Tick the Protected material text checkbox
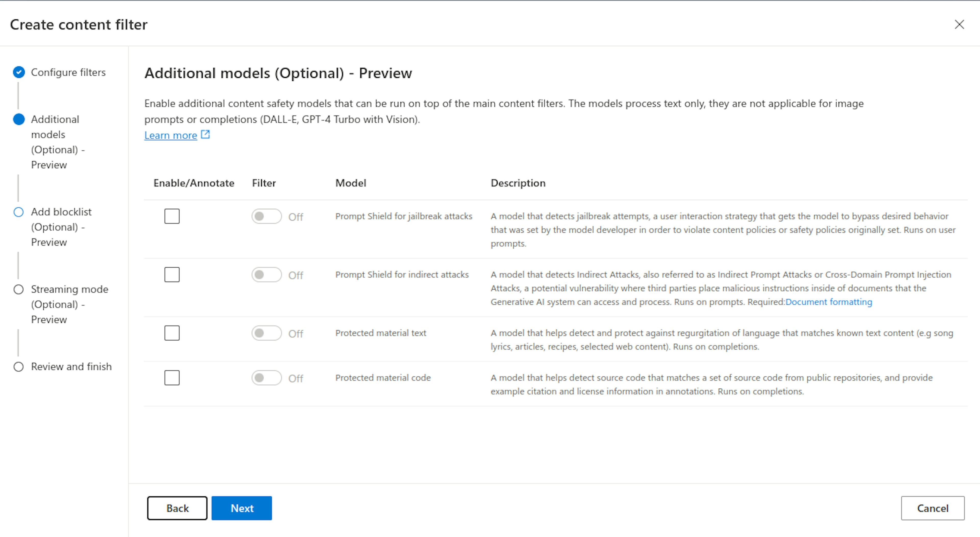The image size is (980, 537). coord(172,333)
